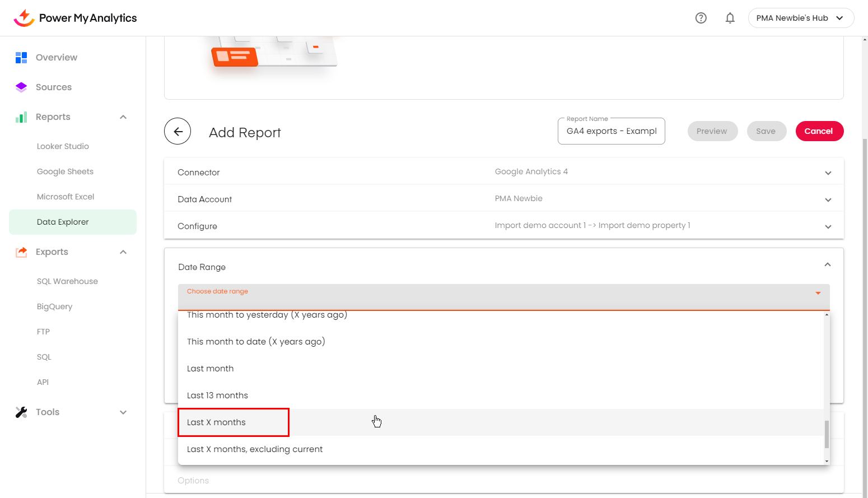
Task: Click the Power My Analytics logo
Action: click(x=75, y=18)
